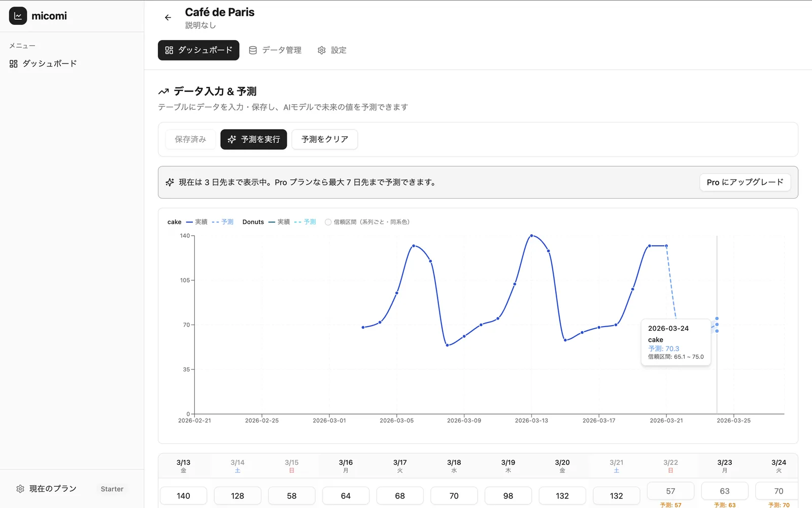This screenshot has height=508, width=812.
Task: Click the 予測: 70.3 tooltip value
Action: 663,348
